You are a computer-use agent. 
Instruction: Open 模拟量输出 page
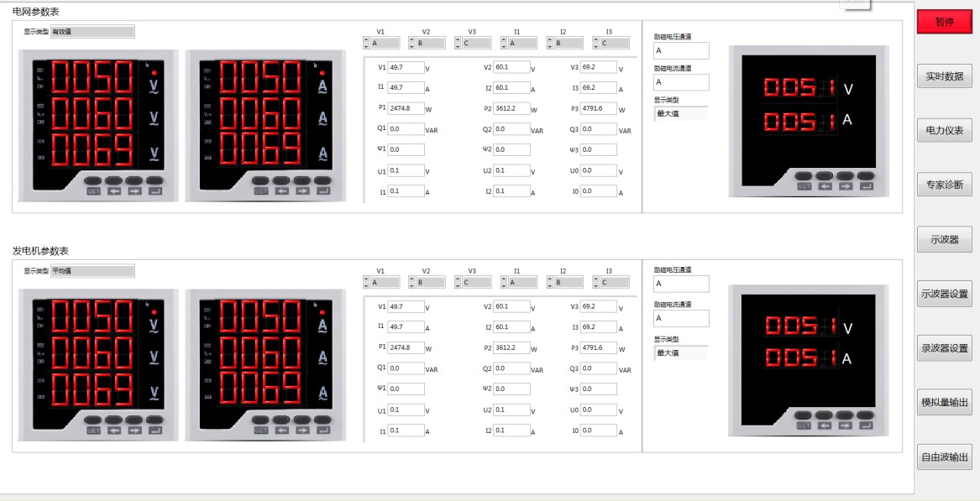click(x=945, y=402)
